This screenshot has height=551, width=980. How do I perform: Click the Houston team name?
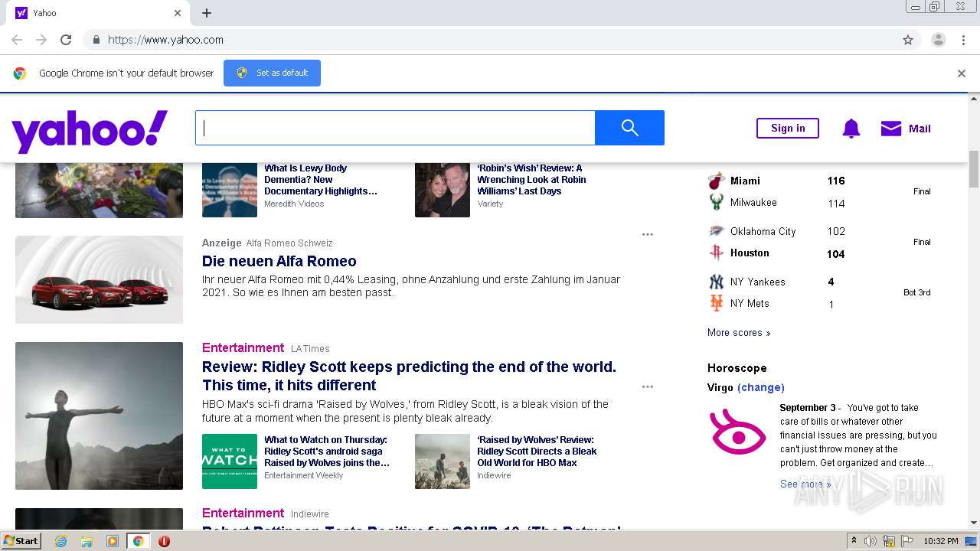[x=750, y=253]
